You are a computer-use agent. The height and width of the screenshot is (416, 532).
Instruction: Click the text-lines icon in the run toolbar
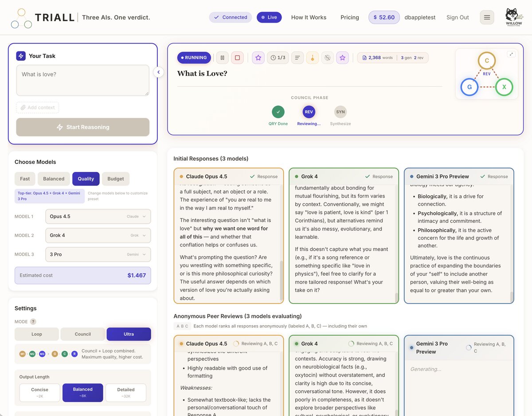click(297, 58)
